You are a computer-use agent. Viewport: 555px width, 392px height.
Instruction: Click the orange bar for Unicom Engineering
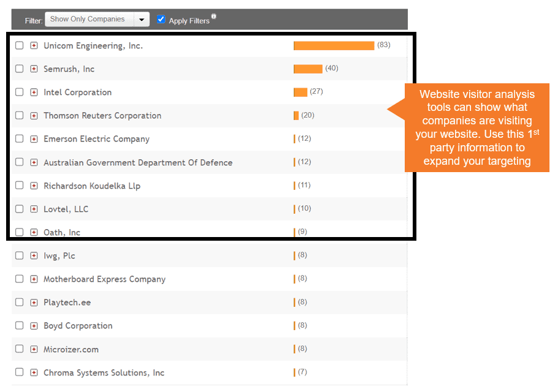click(x=334, y=45)
